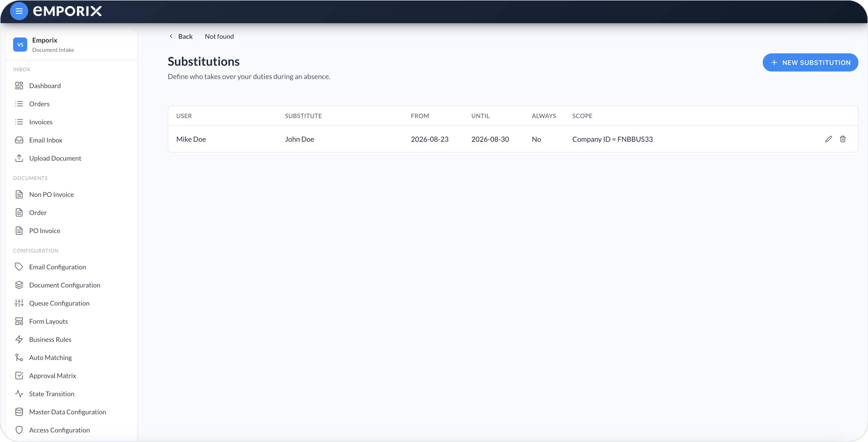The image size is (868, 442).
Task: Click the John Doe substitute cell
Action: (299, 139)
